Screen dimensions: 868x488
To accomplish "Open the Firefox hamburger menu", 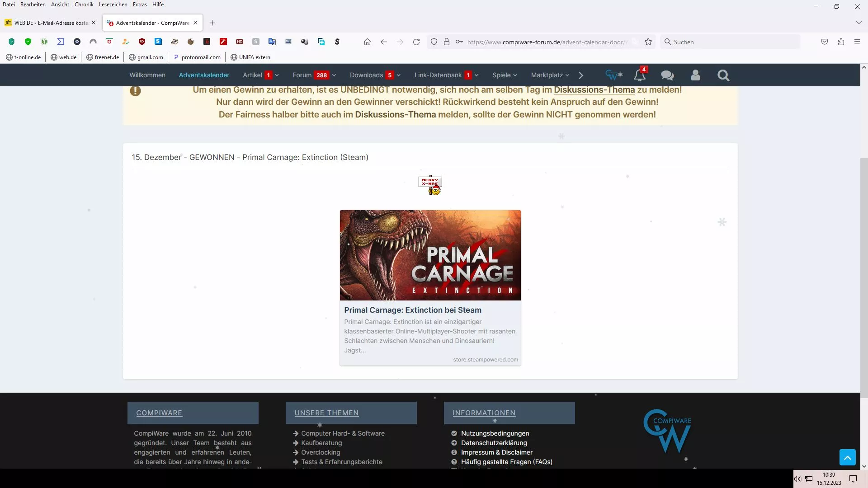I will point(857,42).
